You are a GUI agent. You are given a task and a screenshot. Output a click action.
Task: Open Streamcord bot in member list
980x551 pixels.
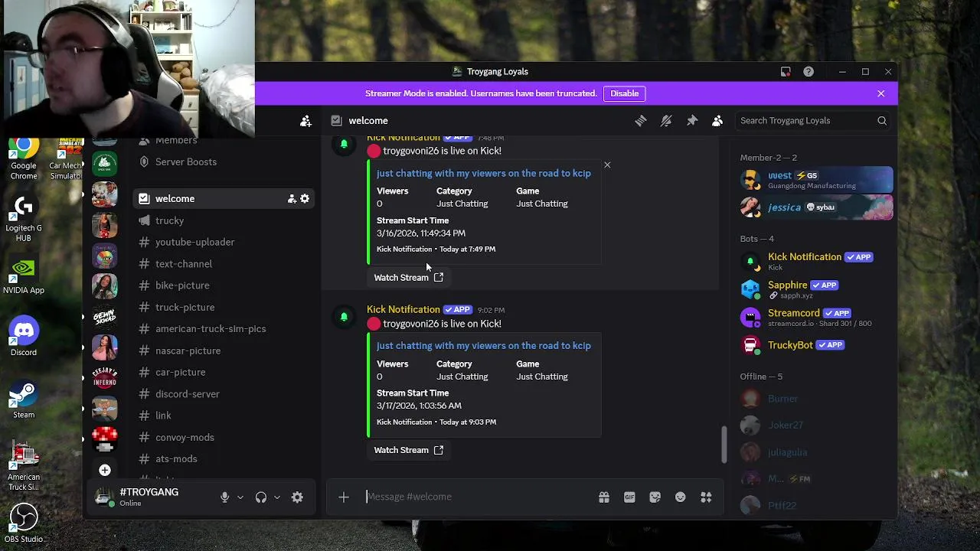[816, 318]
